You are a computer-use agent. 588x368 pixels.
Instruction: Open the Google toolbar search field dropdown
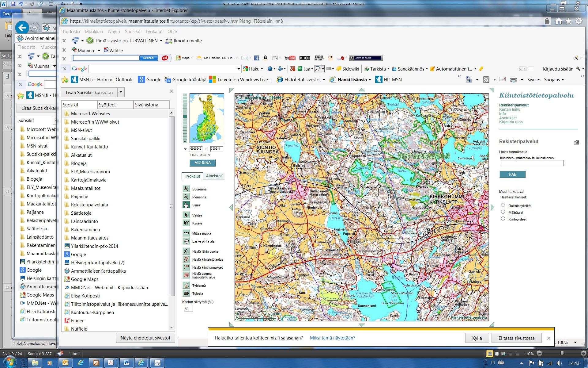point(239,69)
